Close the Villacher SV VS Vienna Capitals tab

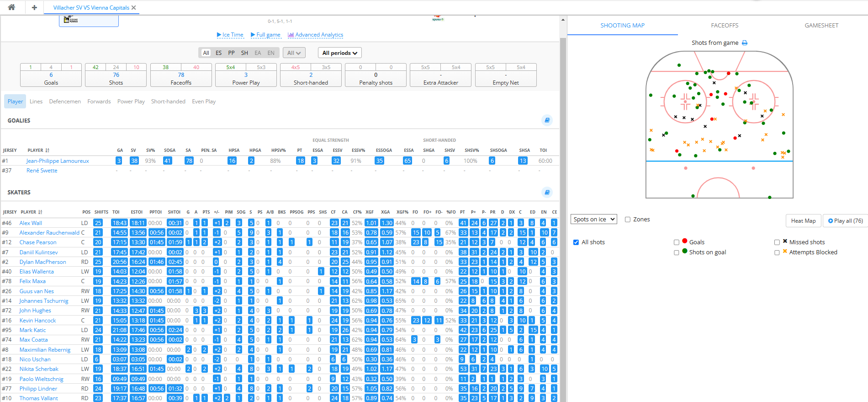pyautogui.click(x=134, y=8)
